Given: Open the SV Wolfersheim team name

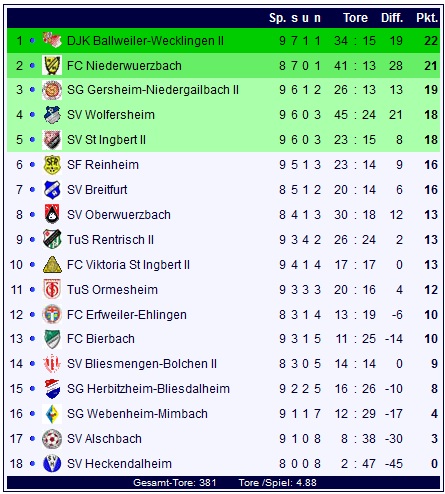Looking at the screenshot, I should [x=111, y=115].
